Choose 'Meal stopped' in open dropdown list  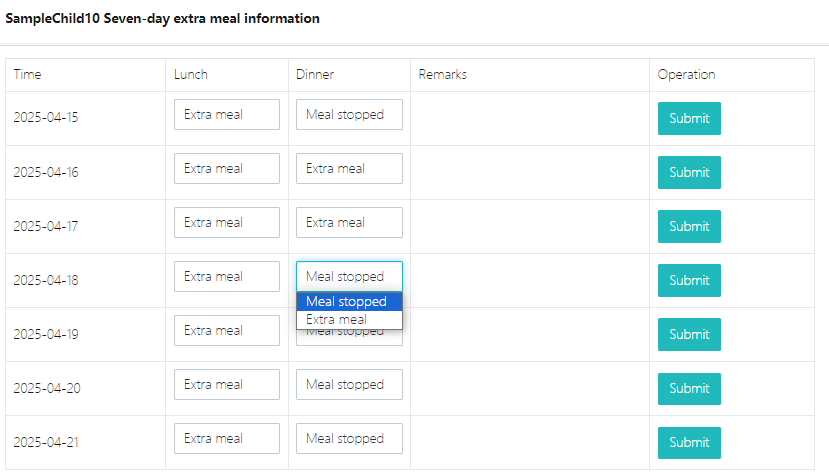point(349,302)
